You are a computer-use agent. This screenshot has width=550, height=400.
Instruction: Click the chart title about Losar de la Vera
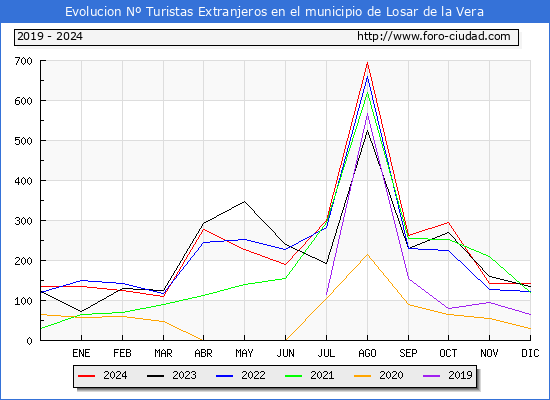[x=274, y=12]
